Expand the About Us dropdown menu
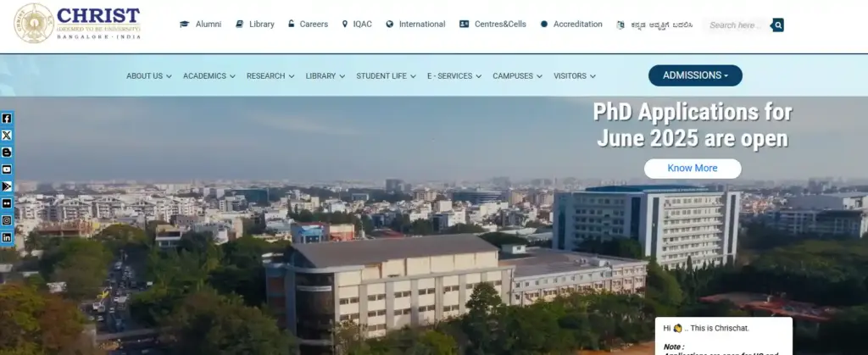 (x=149, y=76)
